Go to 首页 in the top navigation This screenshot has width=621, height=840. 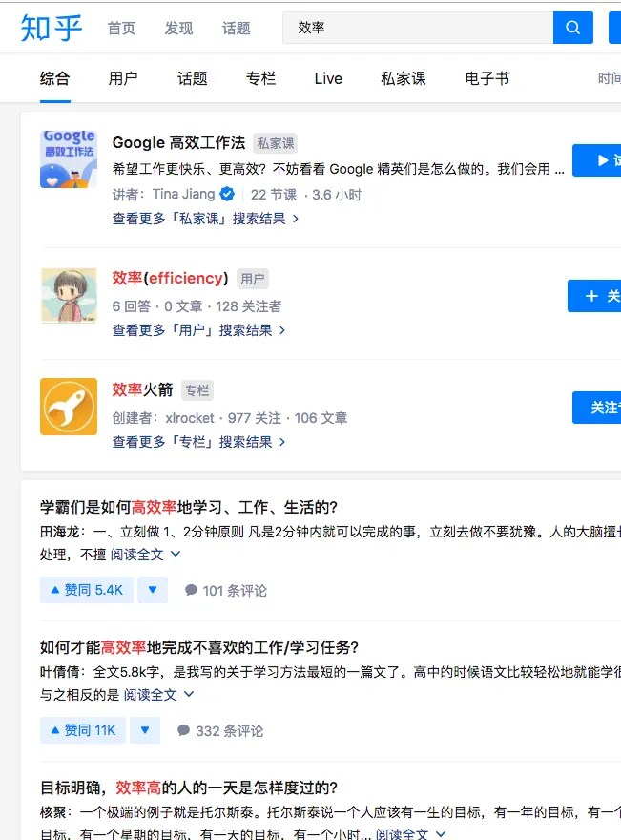pos(121,28)
